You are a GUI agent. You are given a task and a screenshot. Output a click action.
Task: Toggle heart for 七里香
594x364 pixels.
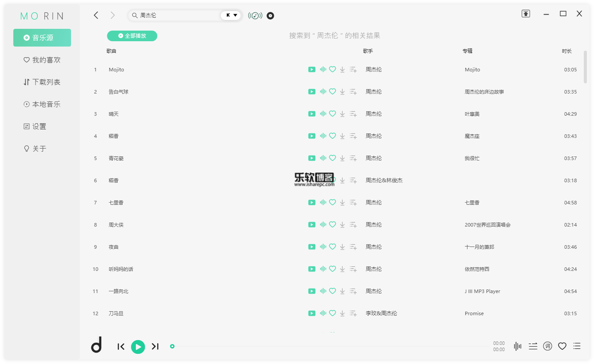click(x=333, y=203)
